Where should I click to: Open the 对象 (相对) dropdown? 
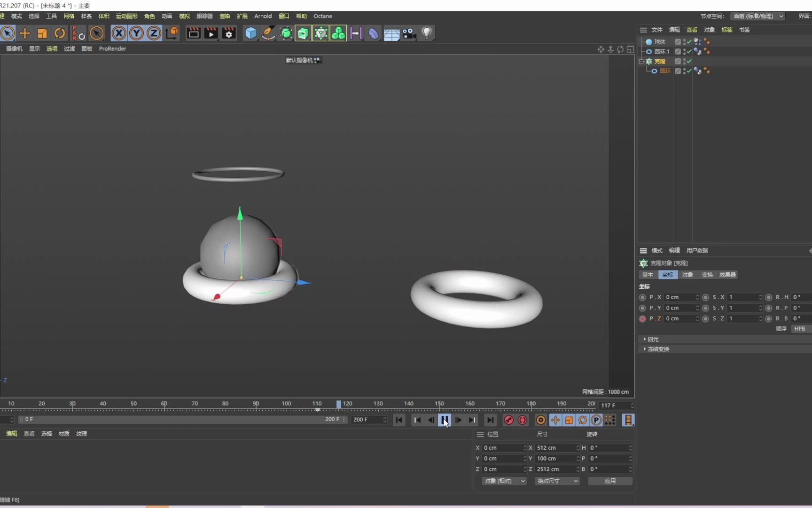[x=504, y=481]
